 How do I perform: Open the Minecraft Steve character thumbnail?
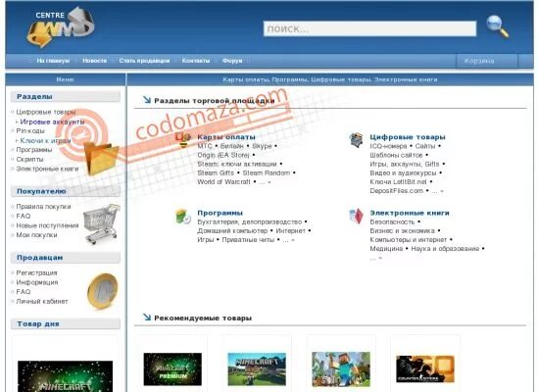(341, 368)
